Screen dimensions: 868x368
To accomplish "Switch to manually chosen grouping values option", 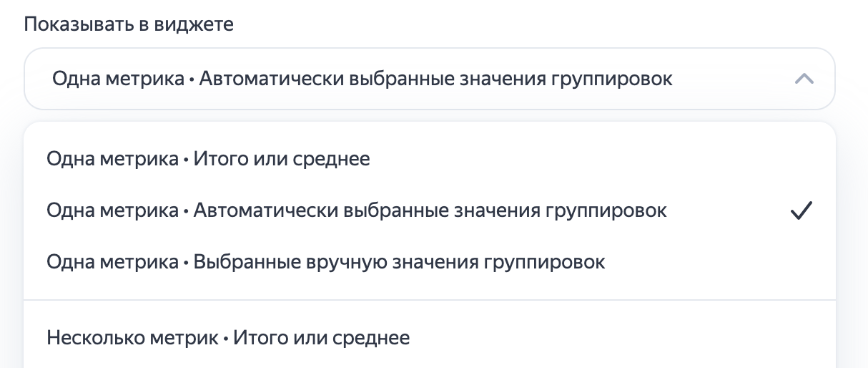I will pyautogui.click(x=325, y=262).
